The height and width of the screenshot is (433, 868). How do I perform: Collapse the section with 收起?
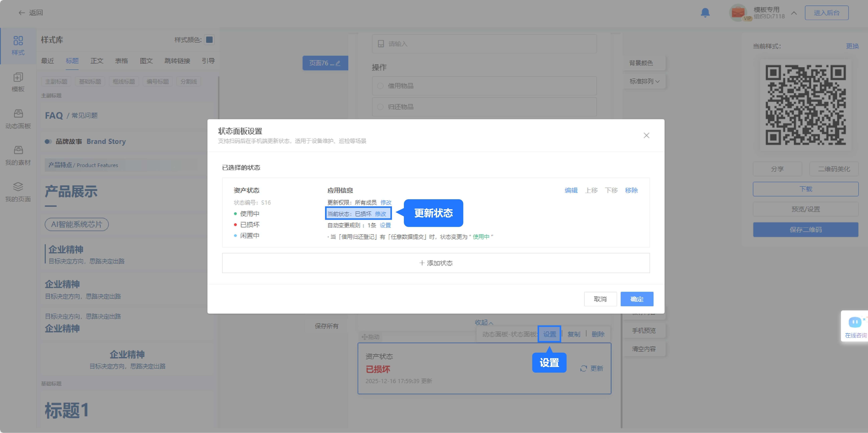click(483, 322)
